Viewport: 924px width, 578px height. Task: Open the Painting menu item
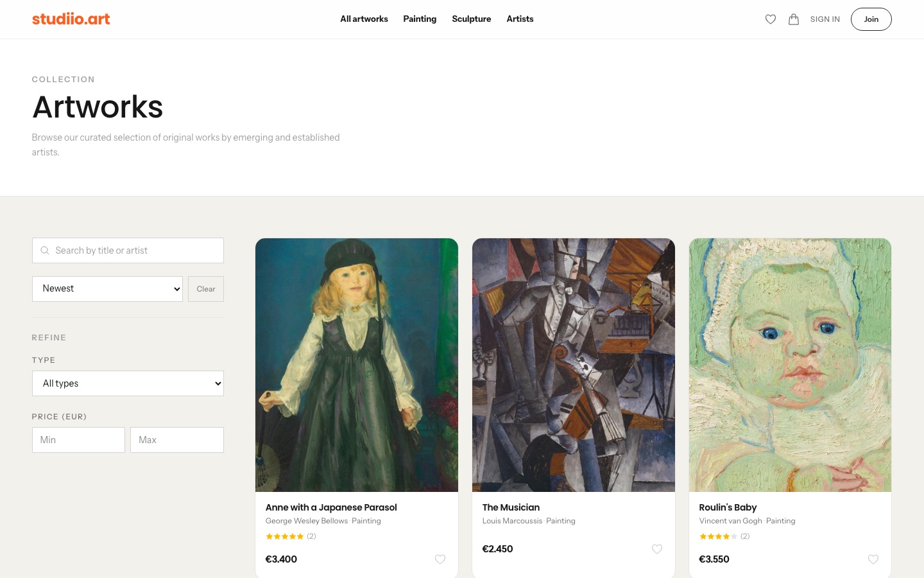pos(420,19)
